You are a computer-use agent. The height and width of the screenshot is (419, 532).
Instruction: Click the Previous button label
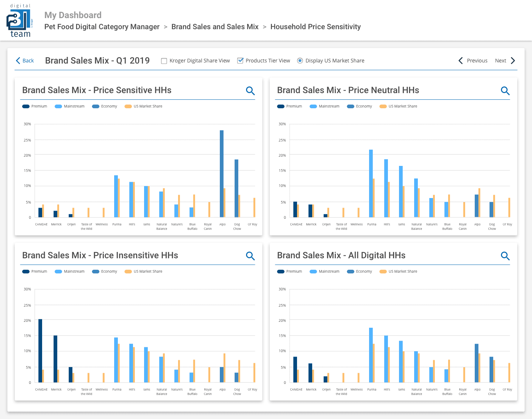click(477, 61)
